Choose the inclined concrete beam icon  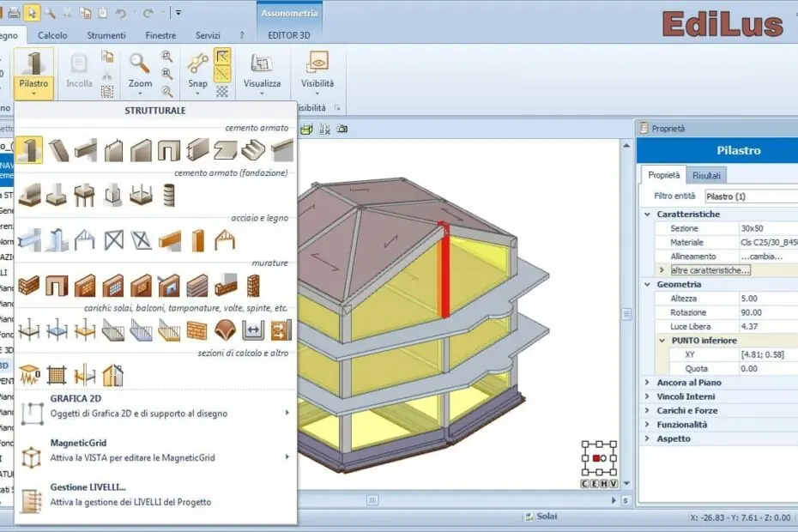(57, 150)
